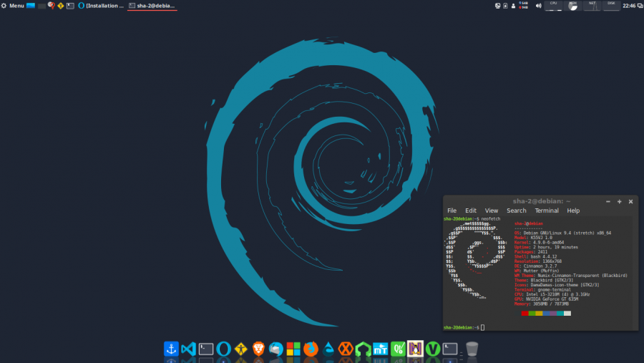Viewport: 644px width, 363px height.
Task: Open the green Vim icon in dock
Action: (432, 349)
